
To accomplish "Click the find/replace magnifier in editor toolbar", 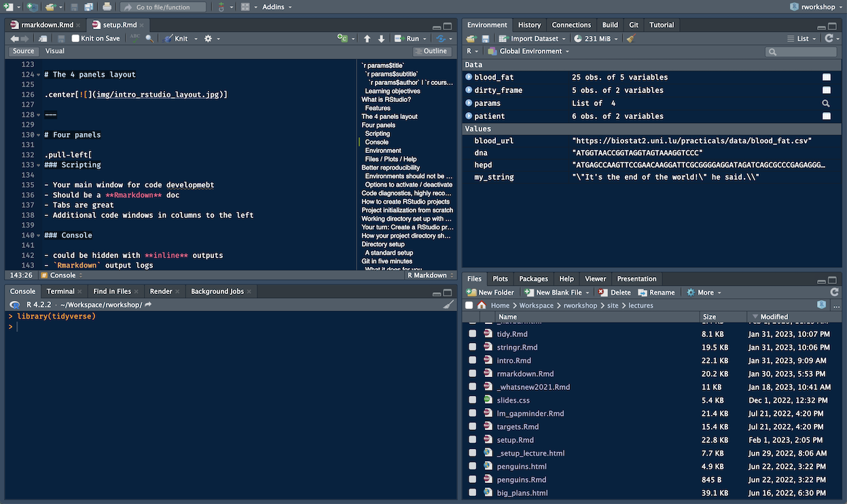I will tap(149, 39).
